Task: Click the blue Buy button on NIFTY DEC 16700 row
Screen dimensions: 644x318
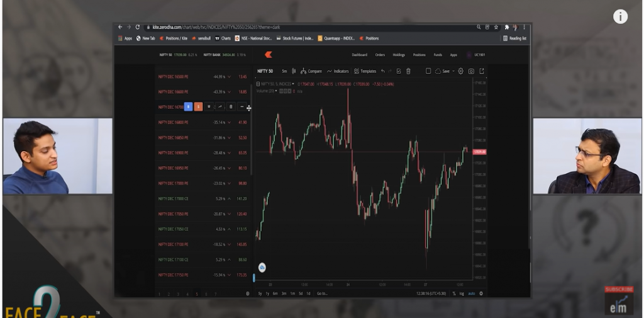Action: tap(188, 107)
